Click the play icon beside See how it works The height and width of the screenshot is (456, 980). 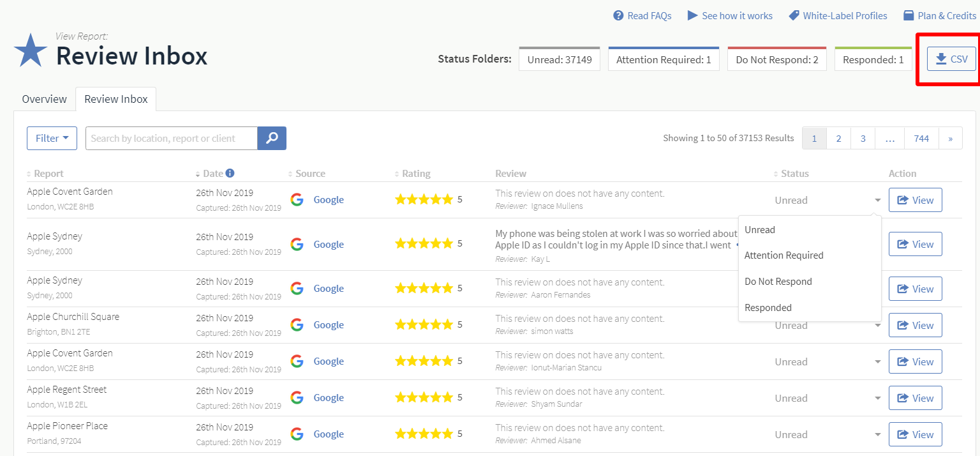(x=692, y=15)
